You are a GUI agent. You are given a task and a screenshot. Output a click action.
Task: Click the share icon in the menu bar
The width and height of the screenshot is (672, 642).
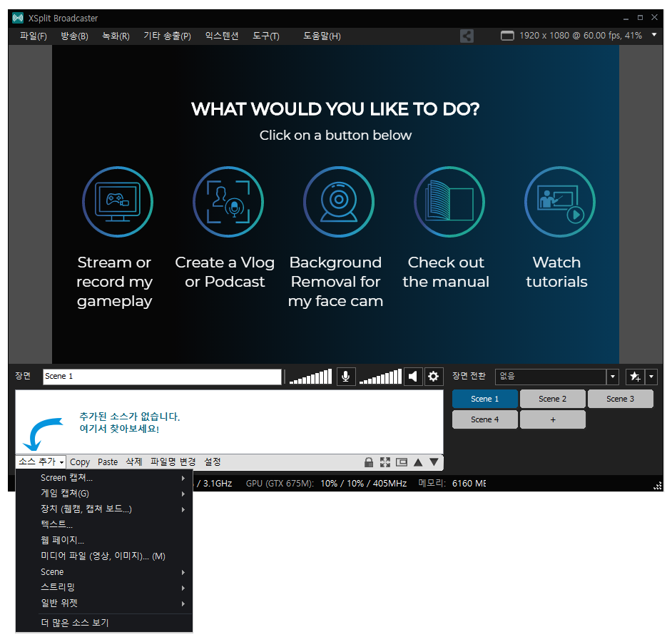[467, 36]
